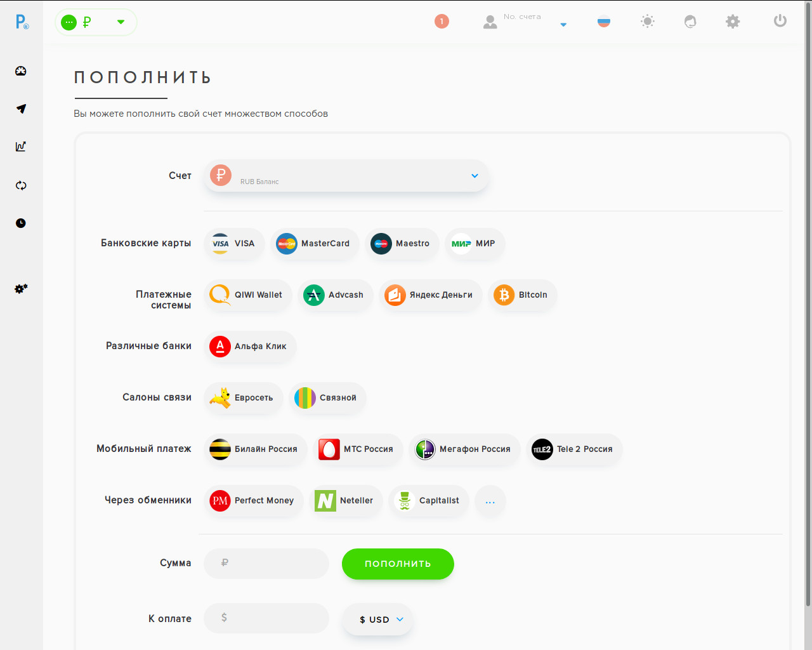Open the exchange arrows sidebar icon
Screen dimensions: 812x650
point(21,185)
